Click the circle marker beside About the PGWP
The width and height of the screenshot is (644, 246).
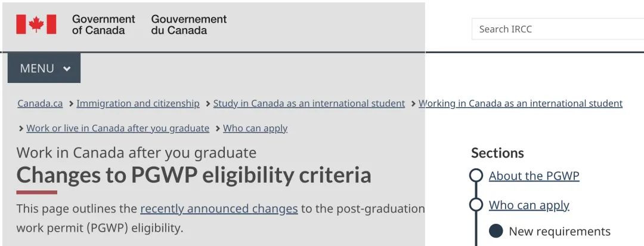476,176
